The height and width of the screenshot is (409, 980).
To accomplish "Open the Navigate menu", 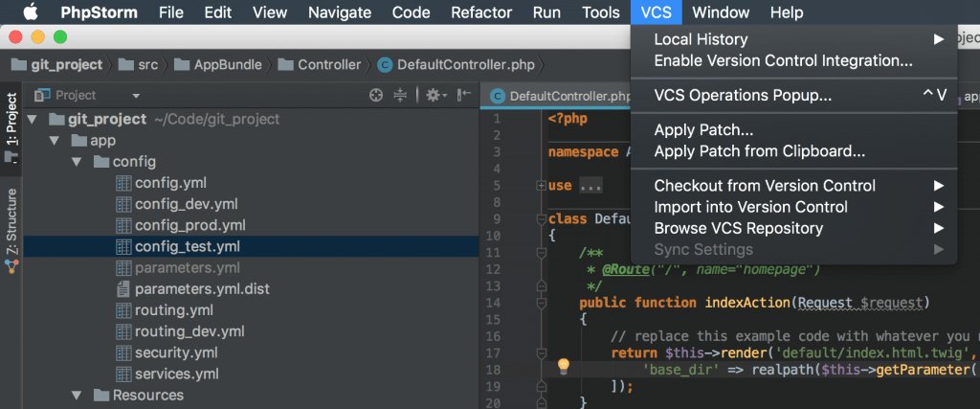I will point(340,12).
